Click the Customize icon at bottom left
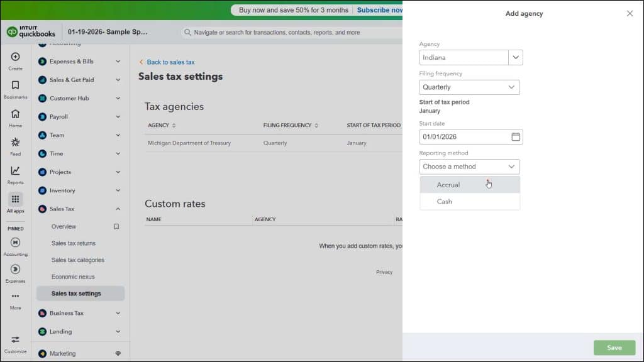This screenshot has height=362, width=644. 14,341
